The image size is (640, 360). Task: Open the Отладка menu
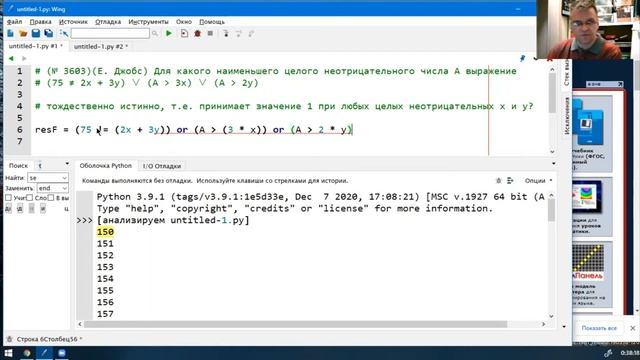tap(108, 22)
